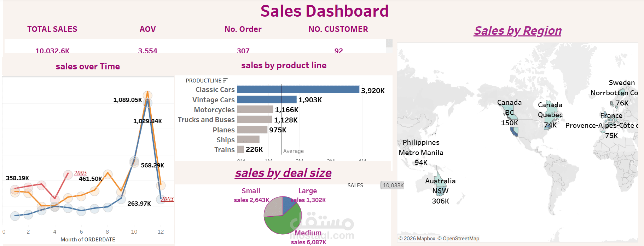The height and width of the screenshot is (246, 644).
Task: Click the Mapbox attribution link
Action: [x=419, y=239]
